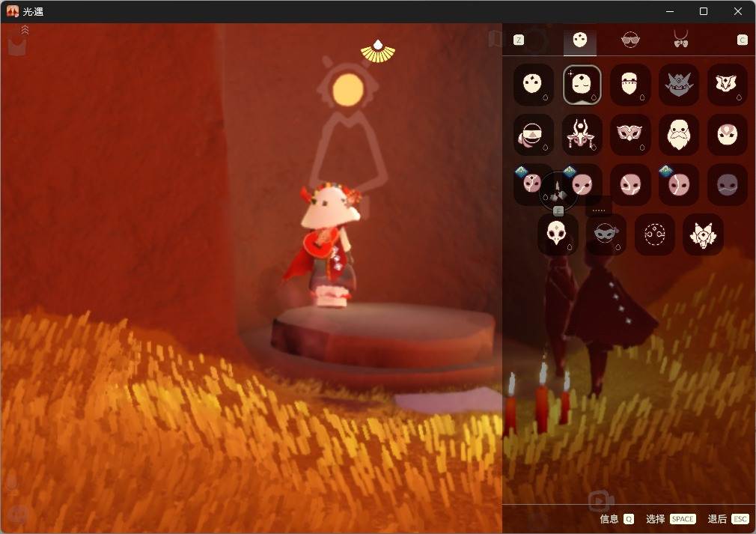Switch to the face masks tab
756x534 pixels.
[x=580, y=40]
